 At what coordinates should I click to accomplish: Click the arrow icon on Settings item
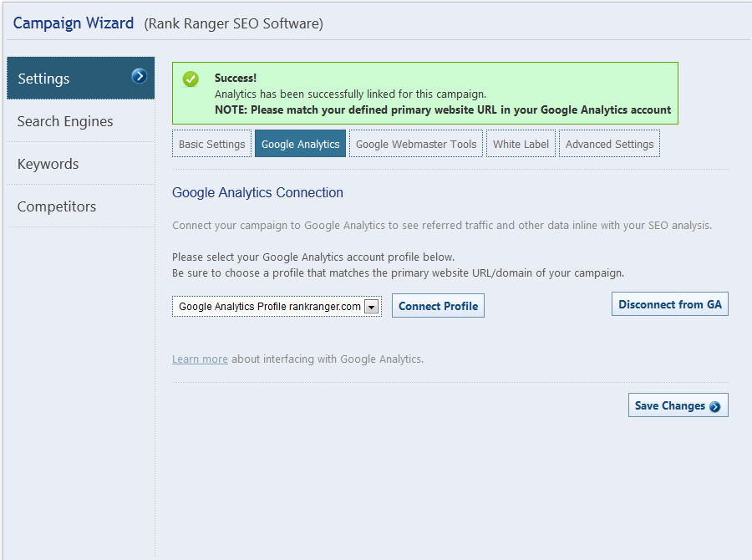coord(139,77)
